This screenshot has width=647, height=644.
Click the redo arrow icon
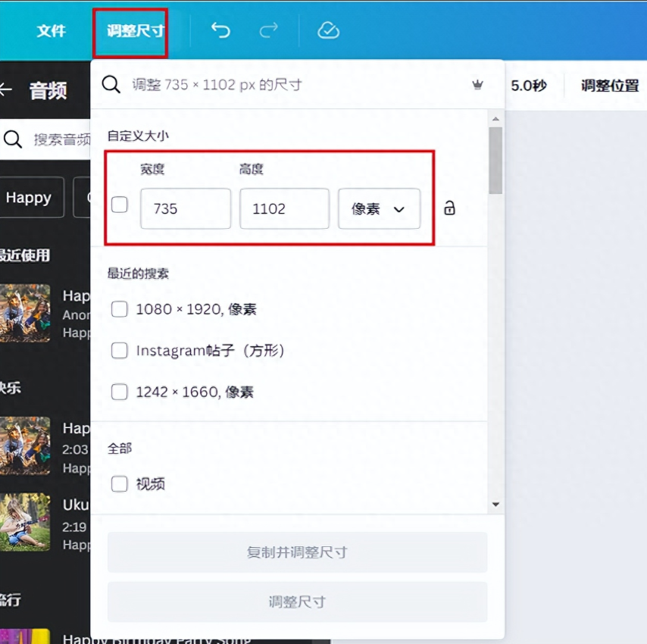[x=268, y=30]
